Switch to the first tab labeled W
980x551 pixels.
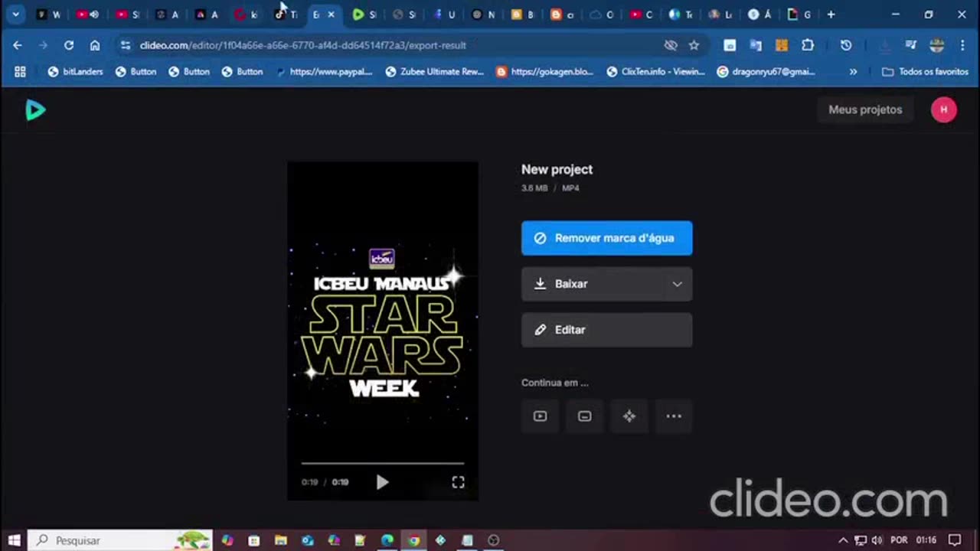pos(48,15)
